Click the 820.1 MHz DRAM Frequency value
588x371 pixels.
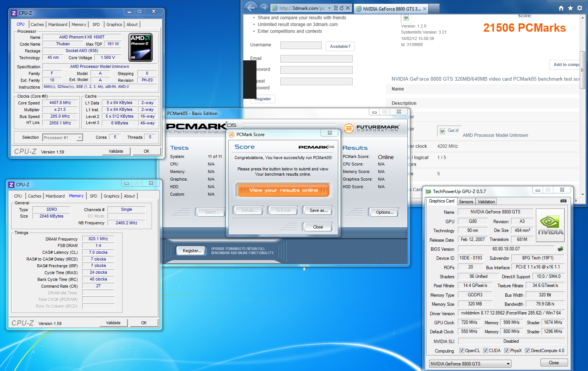[x=98, y=239]
